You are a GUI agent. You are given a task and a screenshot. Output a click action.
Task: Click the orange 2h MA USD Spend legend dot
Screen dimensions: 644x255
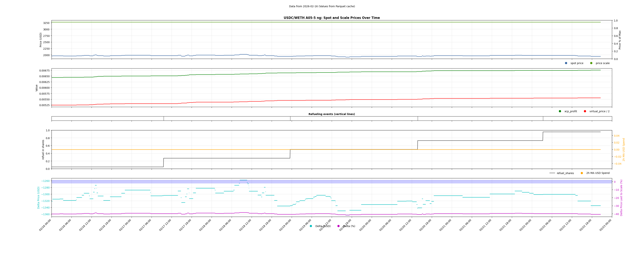tap(582, 173)
